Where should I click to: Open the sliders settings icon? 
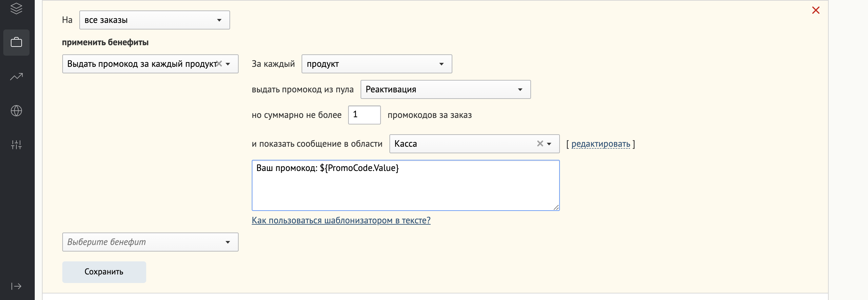point(16,145)
